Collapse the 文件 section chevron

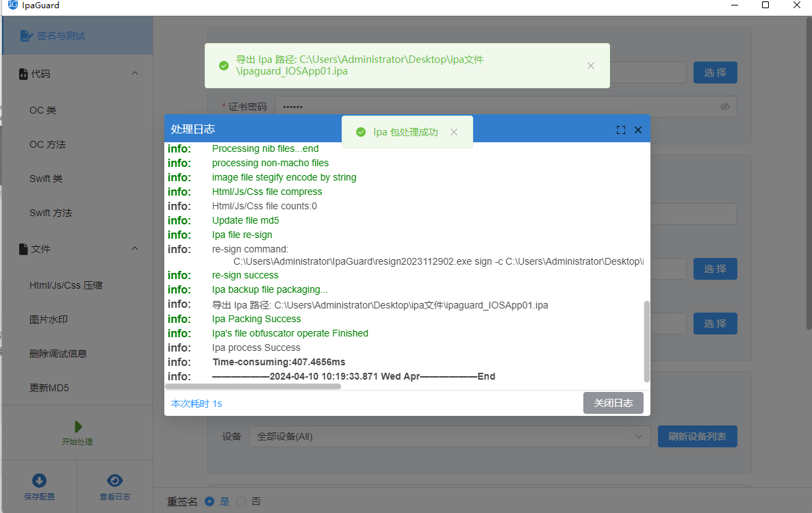135,248
